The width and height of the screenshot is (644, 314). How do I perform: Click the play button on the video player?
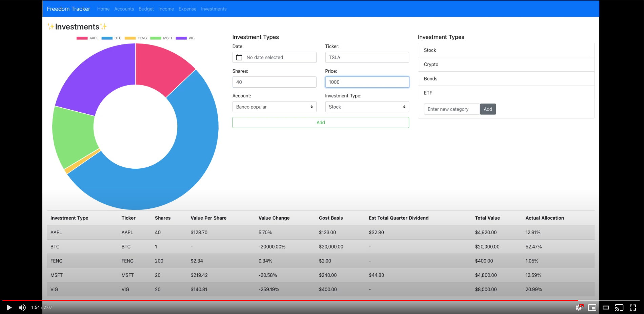(x=8, y=308)
